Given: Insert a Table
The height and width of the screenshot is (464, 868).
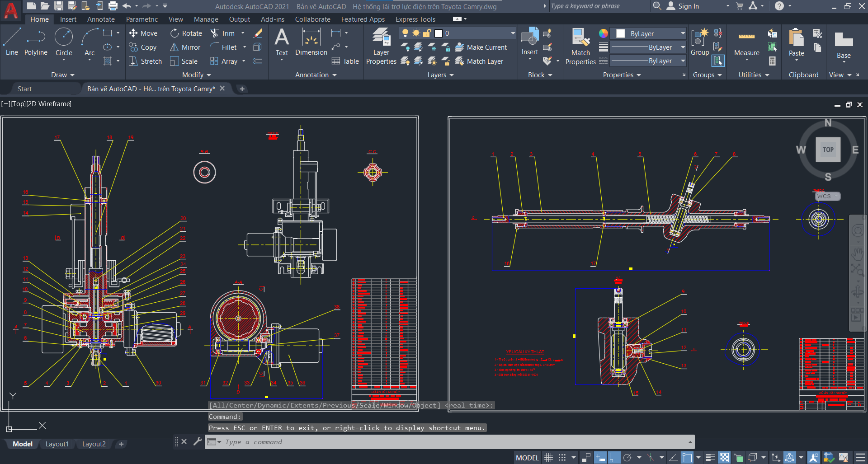Looking at the screenshot, I should click(x=345, y=61).
